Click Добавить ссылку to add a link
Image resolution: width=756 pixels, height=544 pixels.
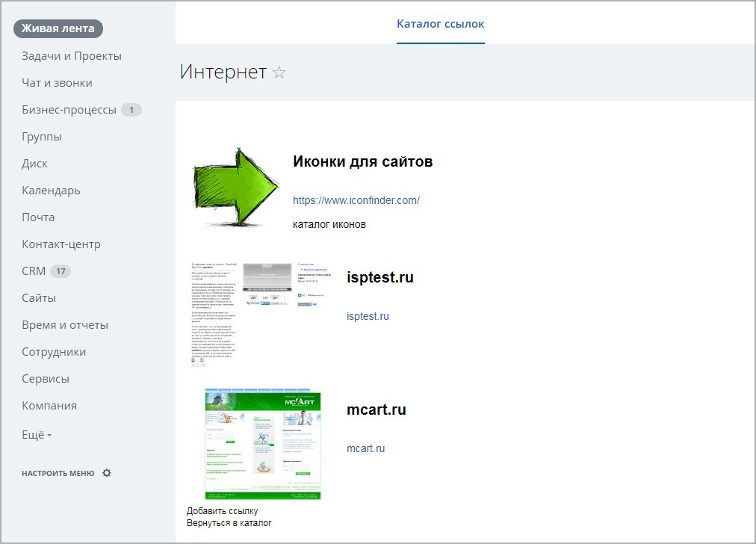[x=222, y=511]
